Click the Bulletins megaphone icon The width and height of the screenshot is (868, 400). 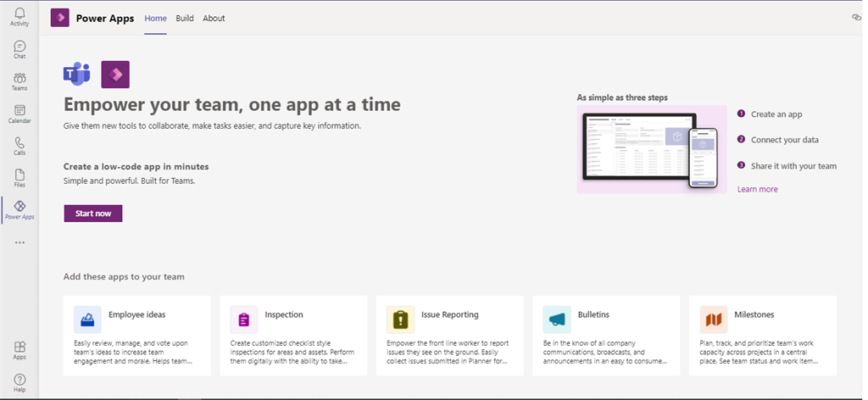coord(557,319)
